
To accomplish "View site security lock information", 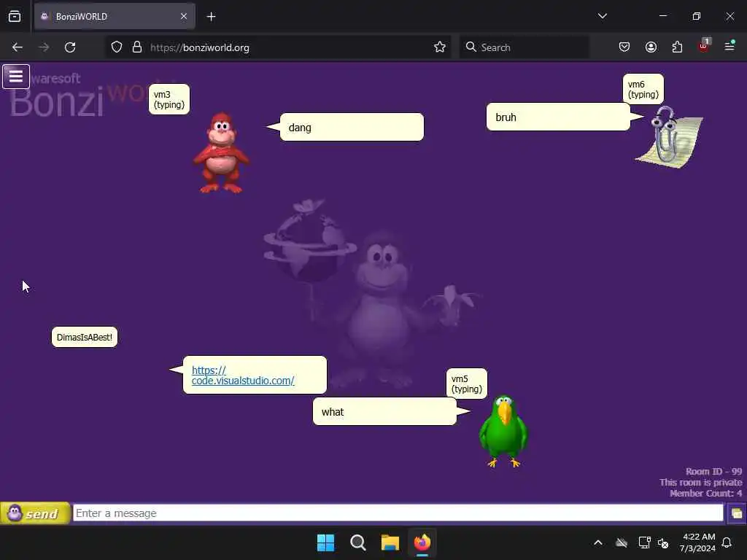I will [137, 47].
